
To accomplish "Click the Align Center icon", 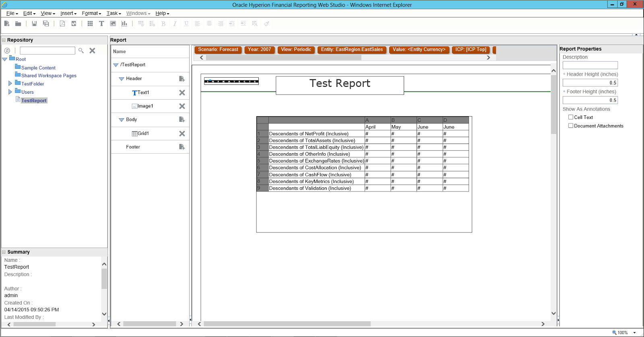I will coord(209,24).
